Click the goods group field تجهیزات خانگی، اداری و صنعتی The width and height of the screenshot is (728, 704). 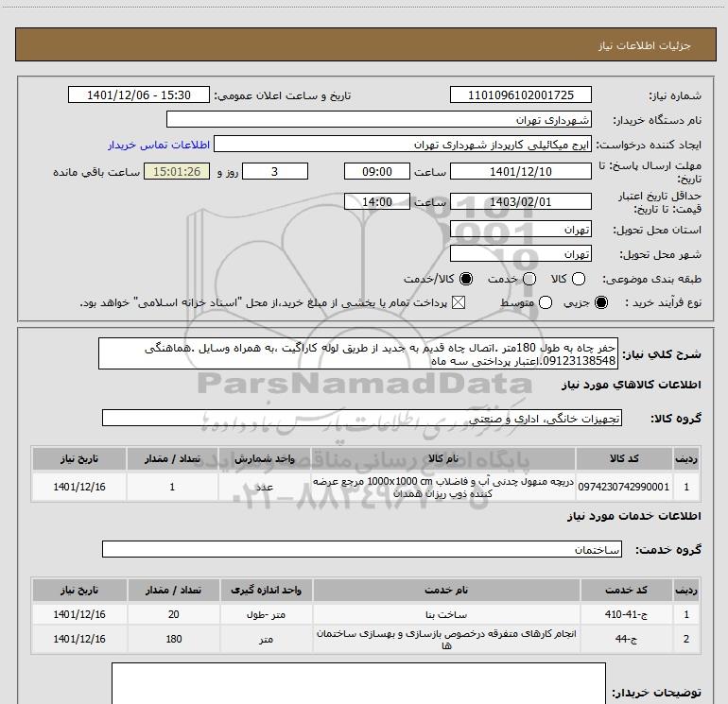click(x=362, y=418)
